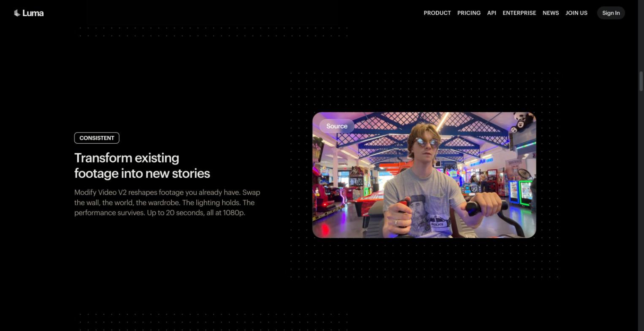The width and height of the screenshot is (644, 331).
Task: Go to the PRICING page
Action: pos(469,13)
